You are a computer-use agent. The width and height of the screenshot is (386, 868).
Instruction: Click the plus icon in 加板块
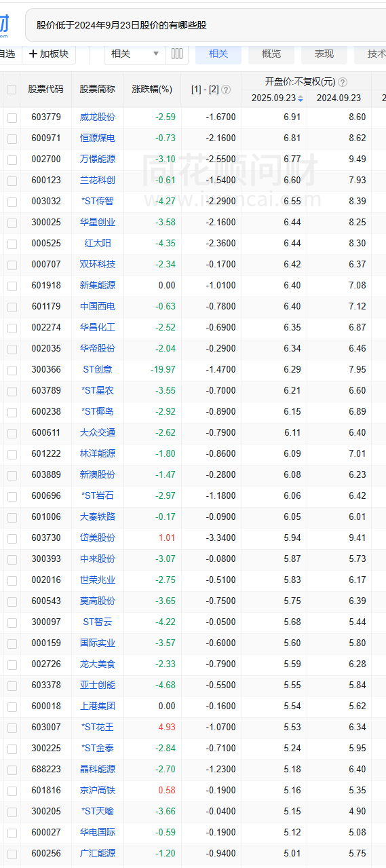click(33, 54)
